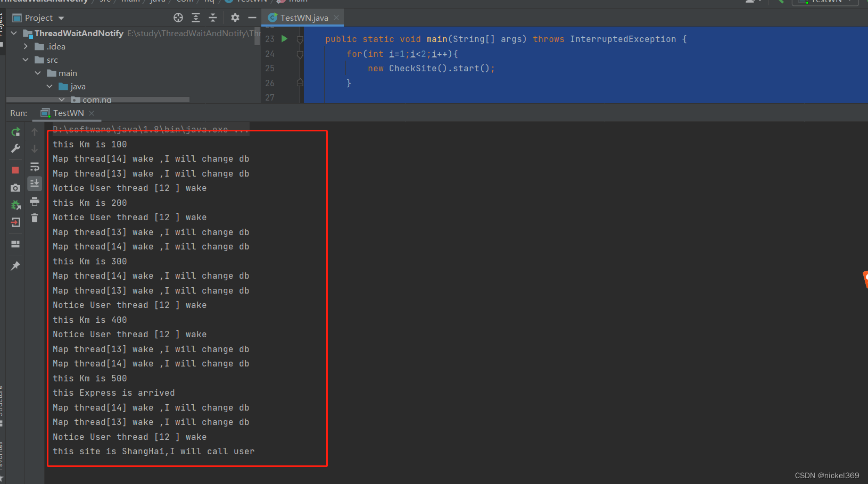868x484 pixels.
Task: Restore layout icon in Run toolbar
Action: point(15,244)
